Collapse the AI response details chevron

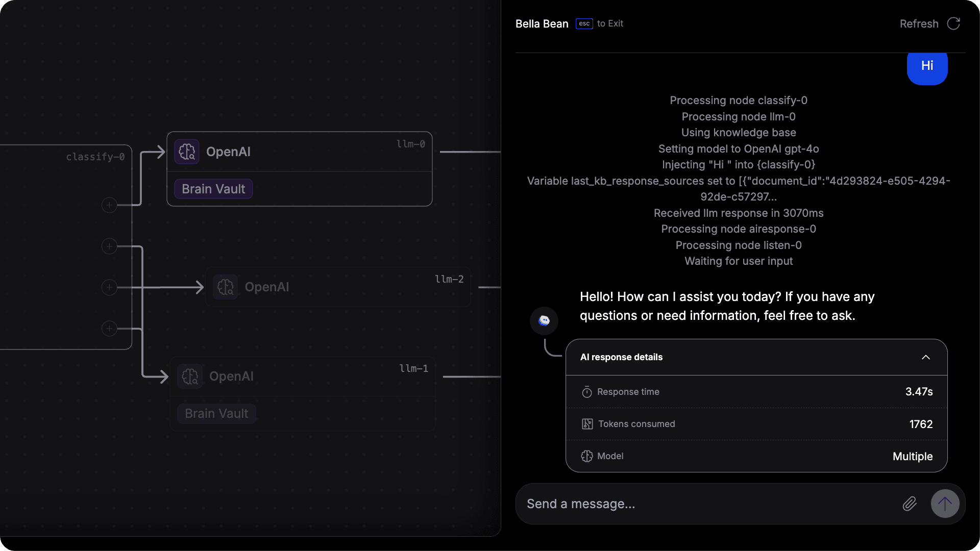(x=926, y=357)
